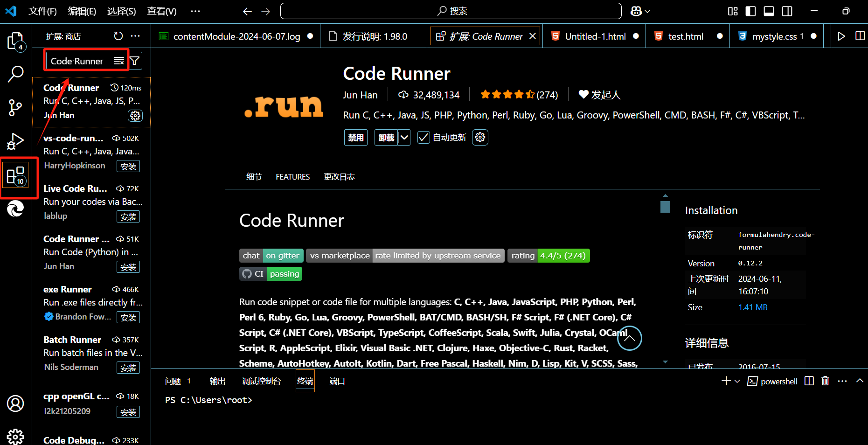Split the terminal pane
This screenshot has height=445, width=868.
click(x=809, y=381)
